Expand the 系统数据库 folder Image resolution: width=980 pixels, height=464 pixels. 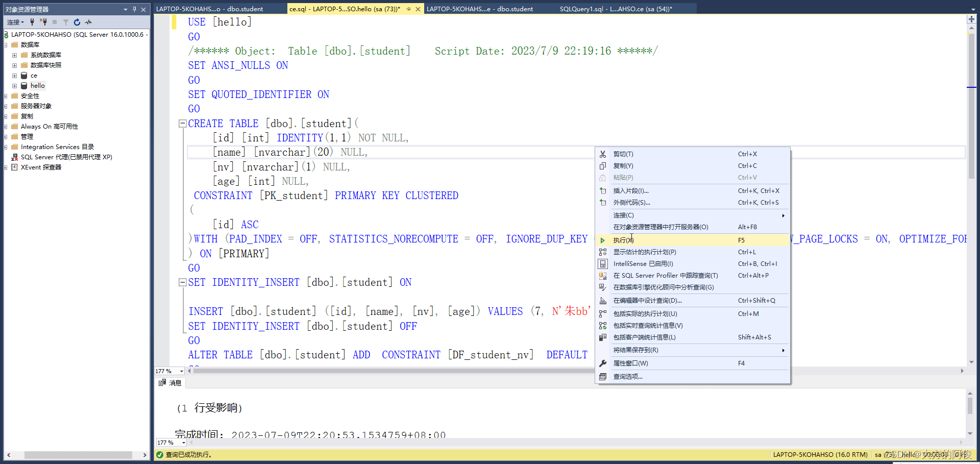coord(15,55)
